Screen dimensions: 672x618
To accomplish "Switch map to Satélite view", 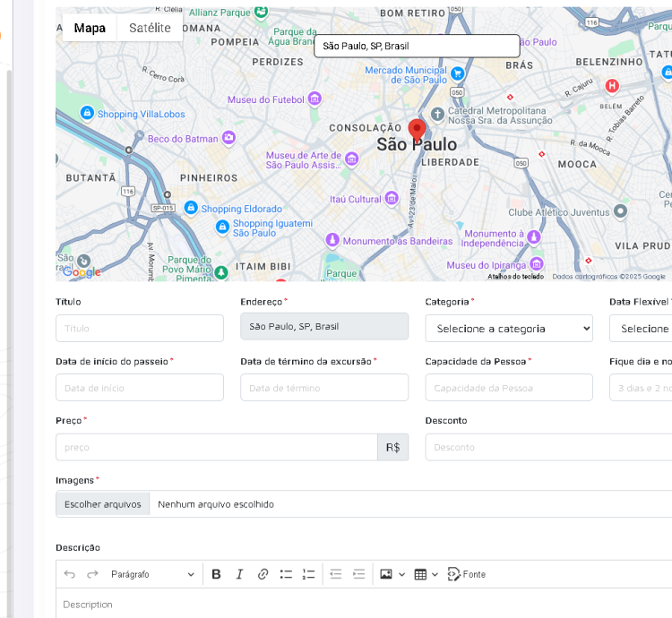I will (x=150, y=28).
